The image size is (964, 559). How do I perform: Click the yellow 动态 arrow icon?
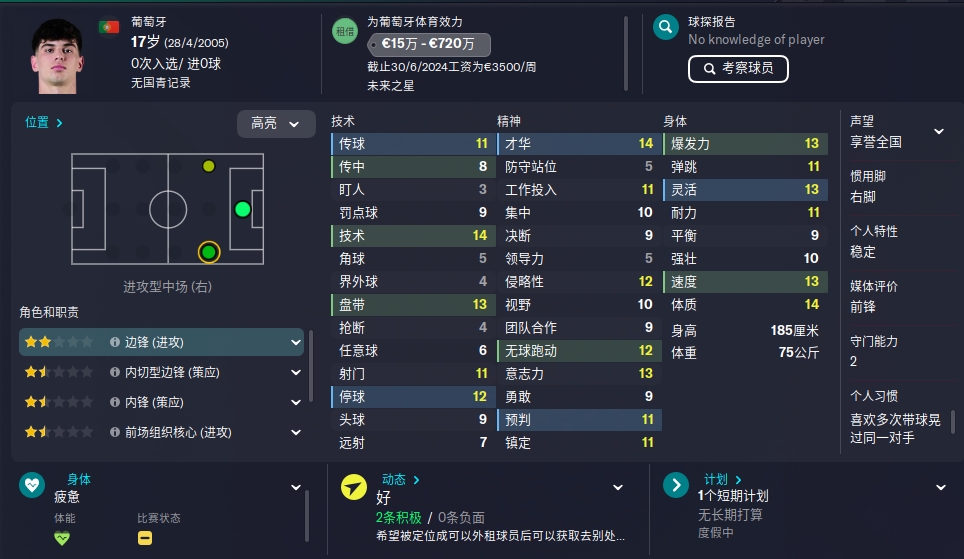click(354, 487)
